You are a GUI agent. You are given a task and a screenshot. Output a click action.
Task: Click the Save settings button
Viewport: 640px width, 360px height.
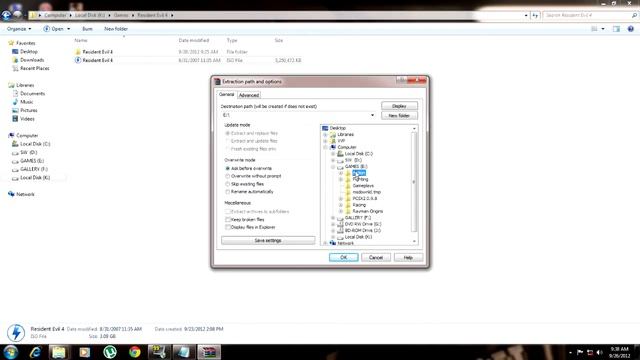[268, 240]
